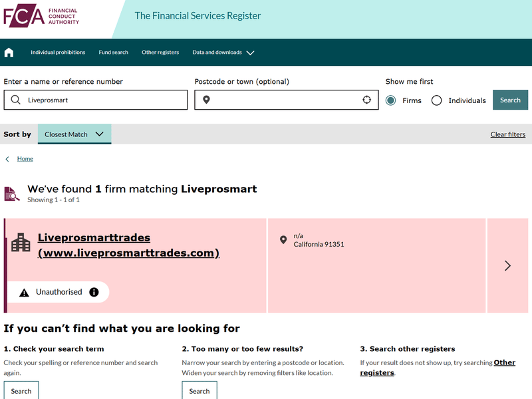
Task: Click the teal Search button
Action: tap(510, 100)
